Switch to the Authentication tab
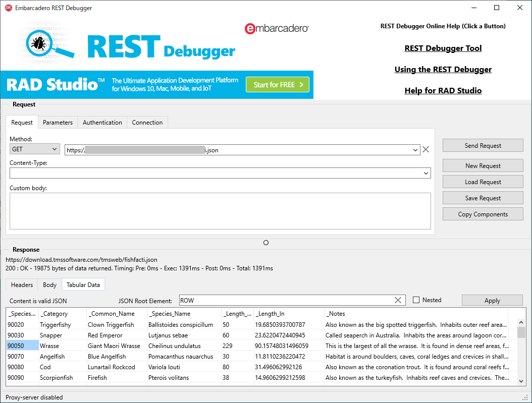 click(x=102, y=123)
